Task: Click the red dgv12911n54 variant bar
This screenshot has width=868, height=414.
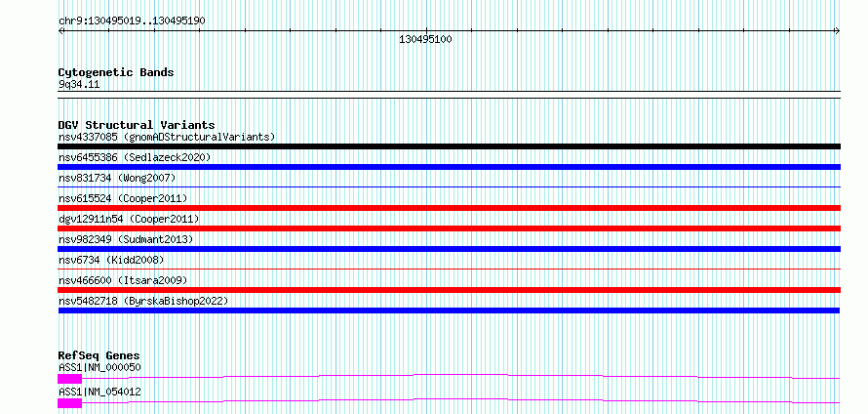Action: [449, 228]
